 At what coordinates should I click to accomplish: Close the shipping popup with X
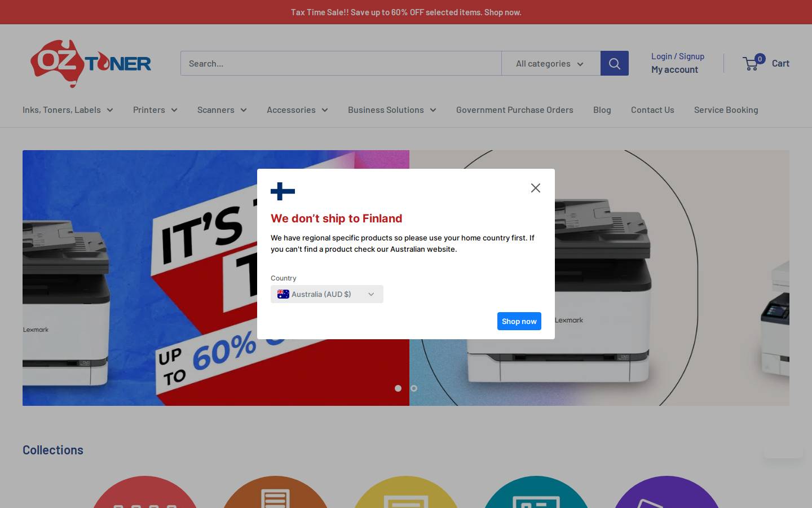pyautogui.click(x=536, y=188)
